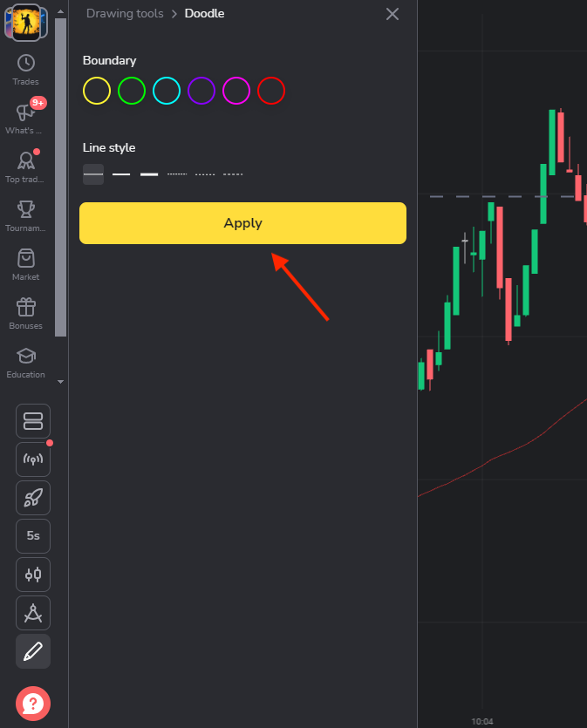
Task: Go back to Drawing tools breadcrumb
Action: pos(125,14)
